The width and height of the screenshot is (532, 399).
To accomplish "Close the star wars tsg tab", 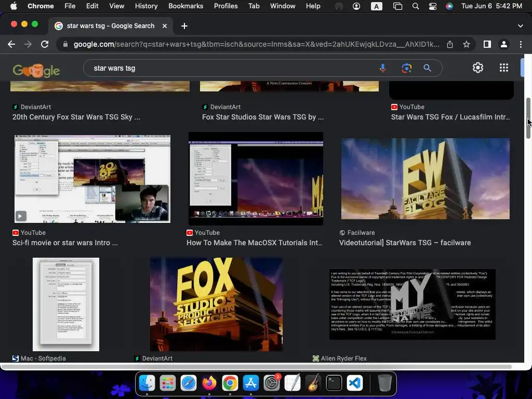I will (165, 26).
